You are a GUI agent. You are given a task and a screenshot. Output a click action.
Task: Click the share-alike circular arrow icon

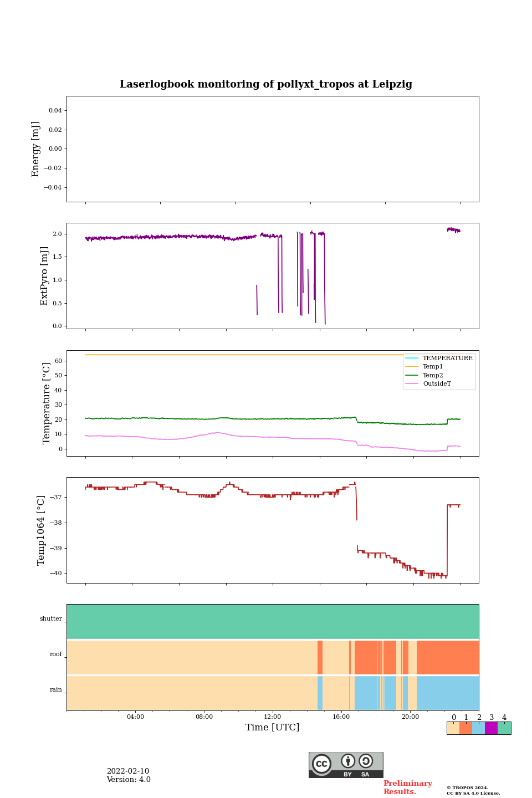pyautogui.click(x=366, y=761)
